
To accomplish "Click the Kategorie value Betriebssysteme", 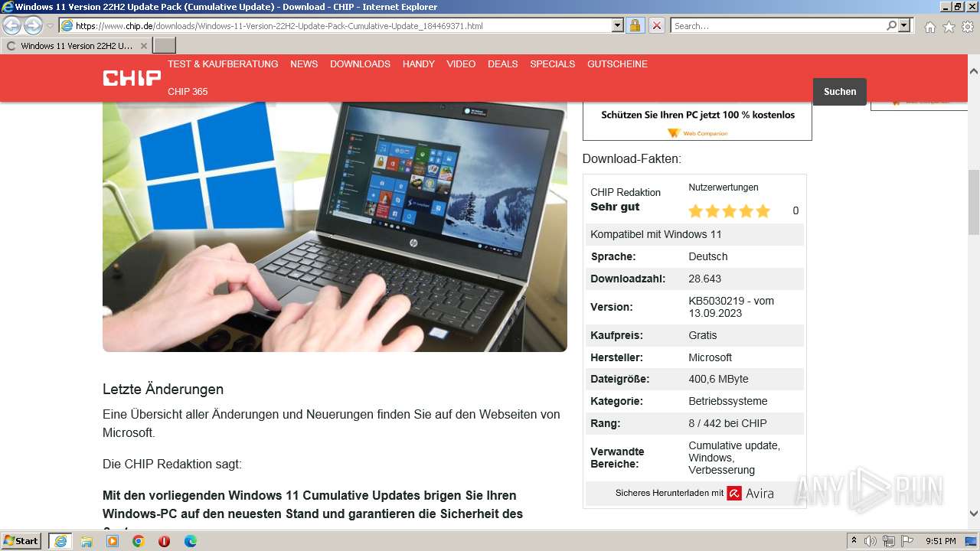I will pos(727,401).
